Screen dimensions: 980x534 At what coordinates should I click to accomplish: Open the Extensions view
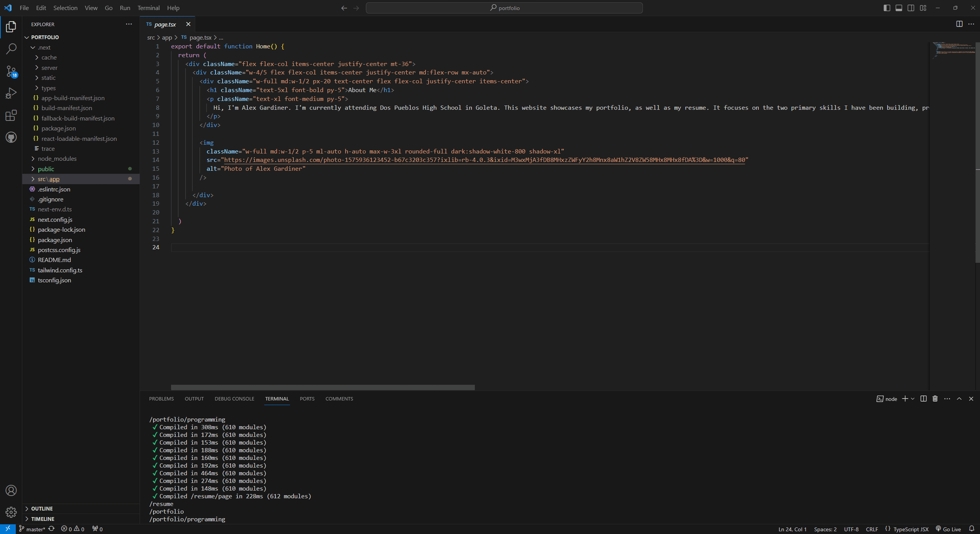(x=11, y=115)
